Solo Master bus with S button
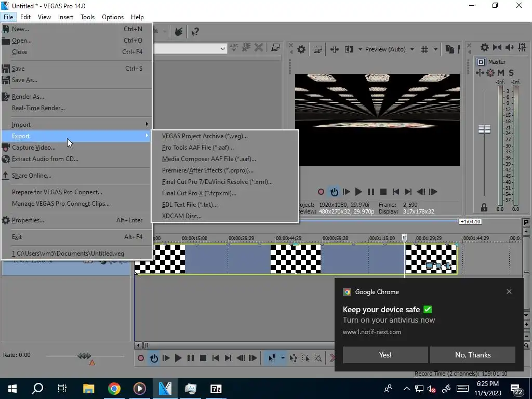The width and height of the screenshot is (532, 399). pos(511,73)
